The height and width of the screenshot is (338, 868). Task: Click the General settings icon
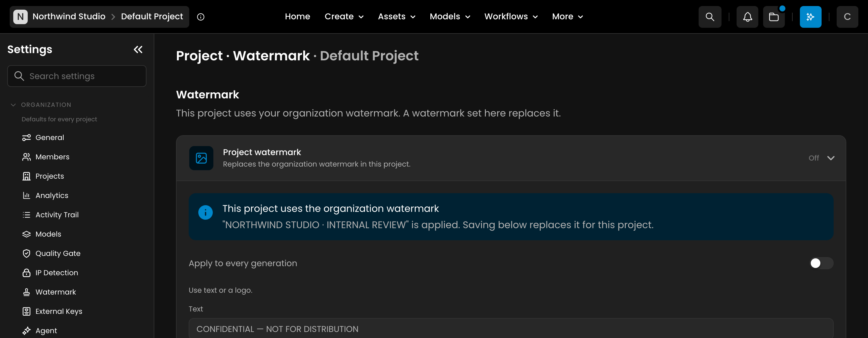26,138
